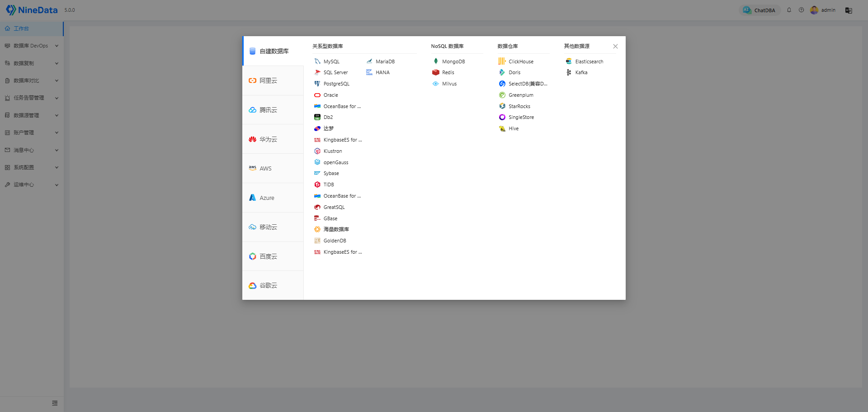Screen dimensions: 868x412
Task: Go to 工作台 in the sidebar
Action: (x=32, y=28)
